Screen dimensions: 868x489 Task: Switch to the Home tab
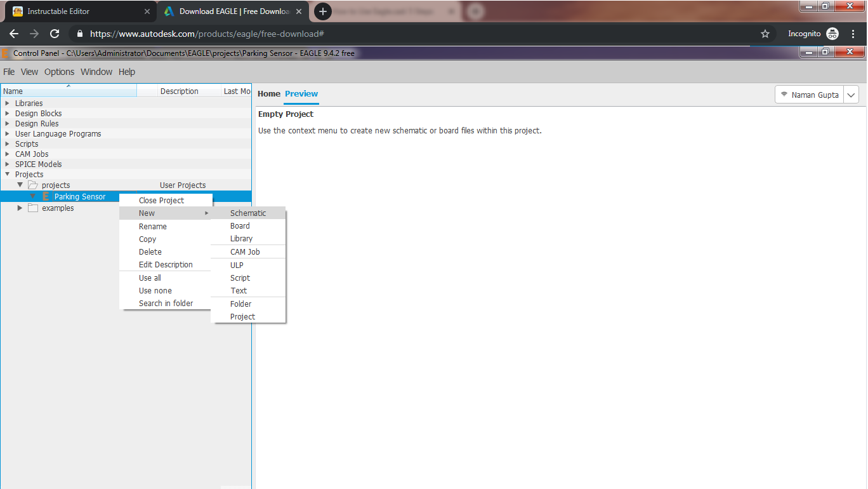[269, 94]
